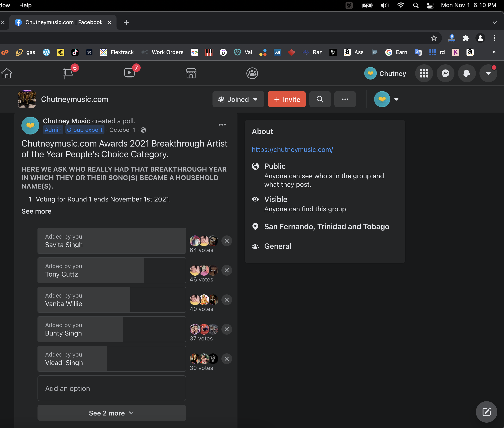Image resolution: width=504 pixels, height=428 pixels.
Task: Select Tony Cuttz poll option
Action: [112, 270]
